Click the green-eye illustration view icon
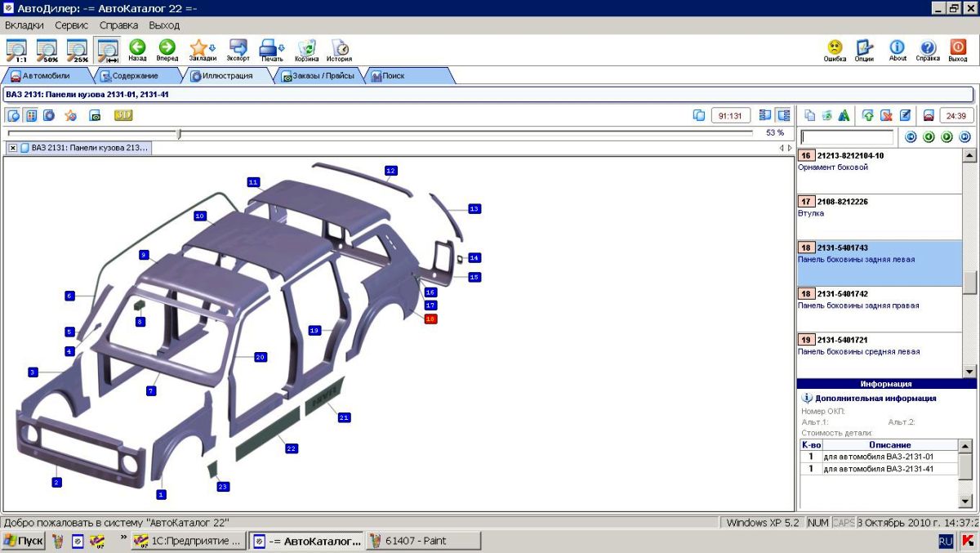This screenshot has width=980, height=553. [95, 115]
